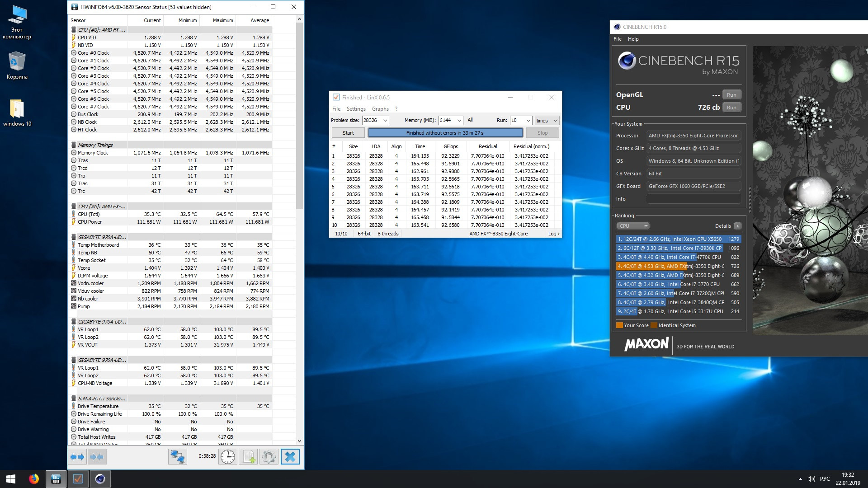This screenshot has width=868, height=488.
Task: Click HWiNFO scrollbar down arrow
Action: [x=299, y=441]
